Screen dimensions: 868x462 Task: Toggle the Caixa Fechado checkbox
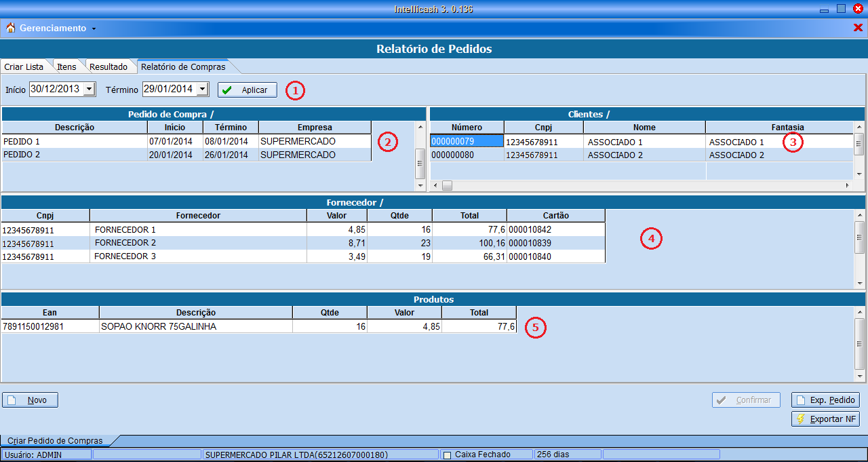pos(447,455)
